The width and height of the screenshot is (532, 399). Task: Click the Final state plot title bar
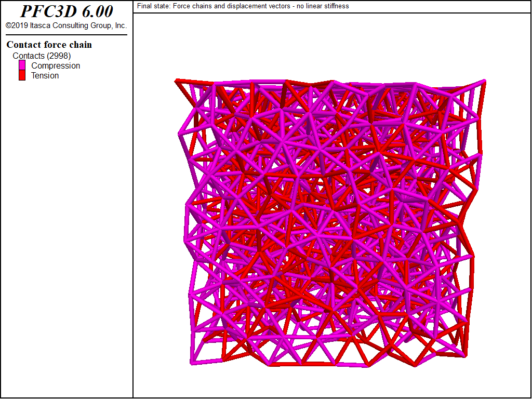[x=244, y=6]
